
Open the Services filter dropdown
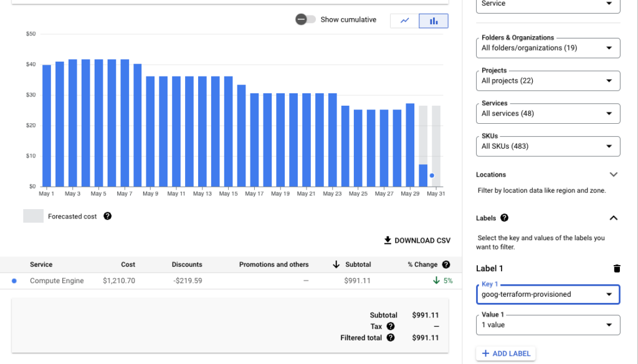click(548, 113)
